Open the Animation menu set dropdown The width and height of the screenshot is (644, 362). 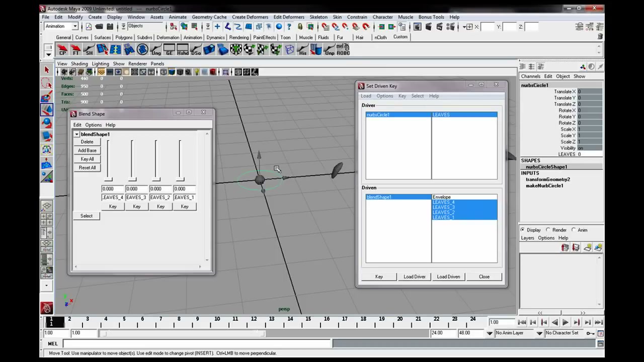tap(61, 26)
